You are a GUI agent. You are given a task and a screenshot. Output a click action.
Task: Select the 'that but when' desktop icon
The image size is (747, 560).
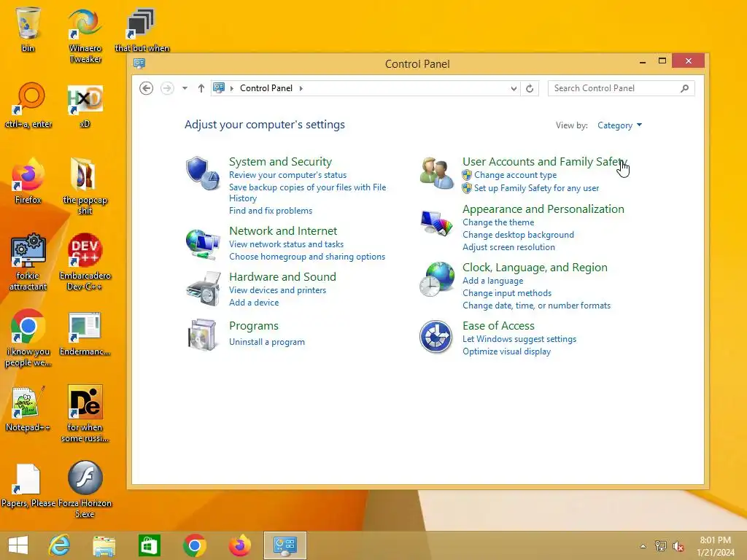click(x=142, y=29)
